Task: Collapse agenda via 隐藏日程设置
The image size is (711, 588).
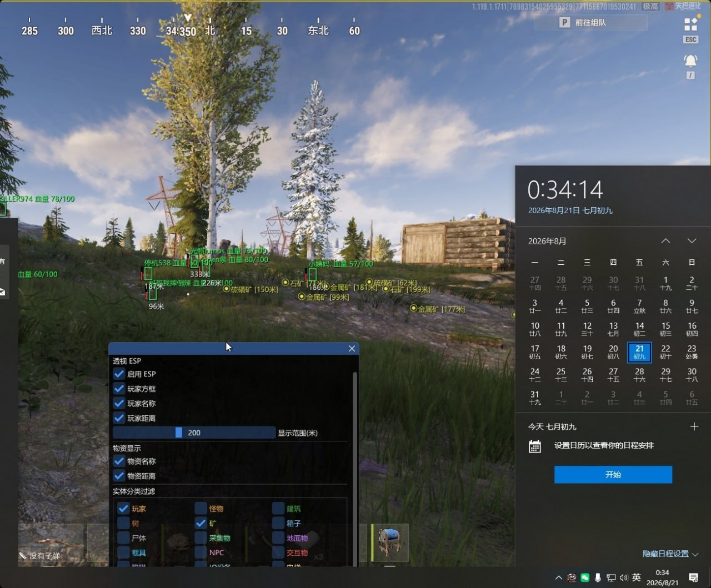Action: point(670,554)
